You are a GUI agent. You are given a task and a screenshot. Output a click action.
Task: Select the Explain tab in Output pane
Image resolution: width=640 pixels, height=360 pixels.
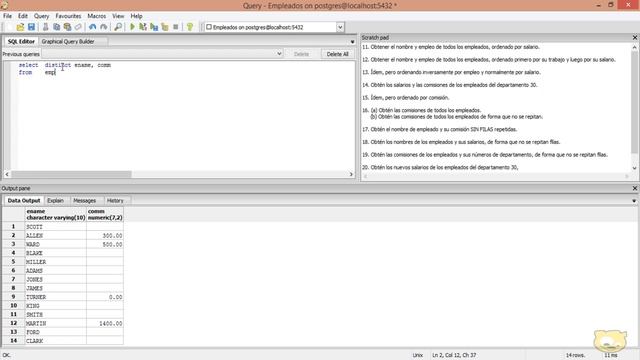(55, 201)
